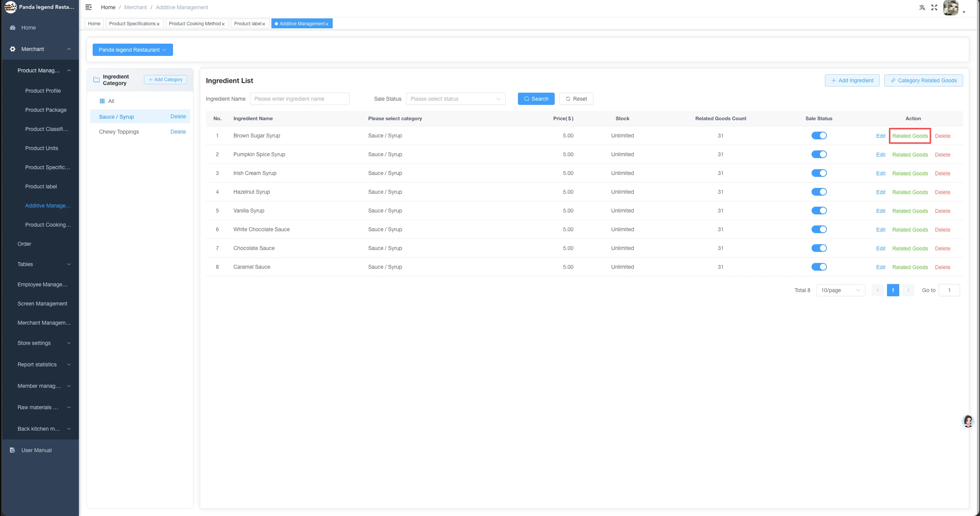Toggle sale status for Pumpkin Spice Syrup
Viewport: 980px width, 516px height.
click(819, 154)
